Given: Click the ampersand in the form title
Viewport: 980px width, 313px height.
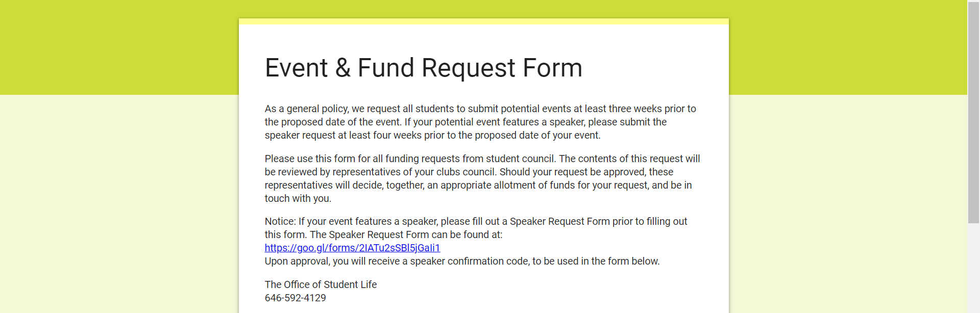Looking at the screenshot, I should 342,68.
